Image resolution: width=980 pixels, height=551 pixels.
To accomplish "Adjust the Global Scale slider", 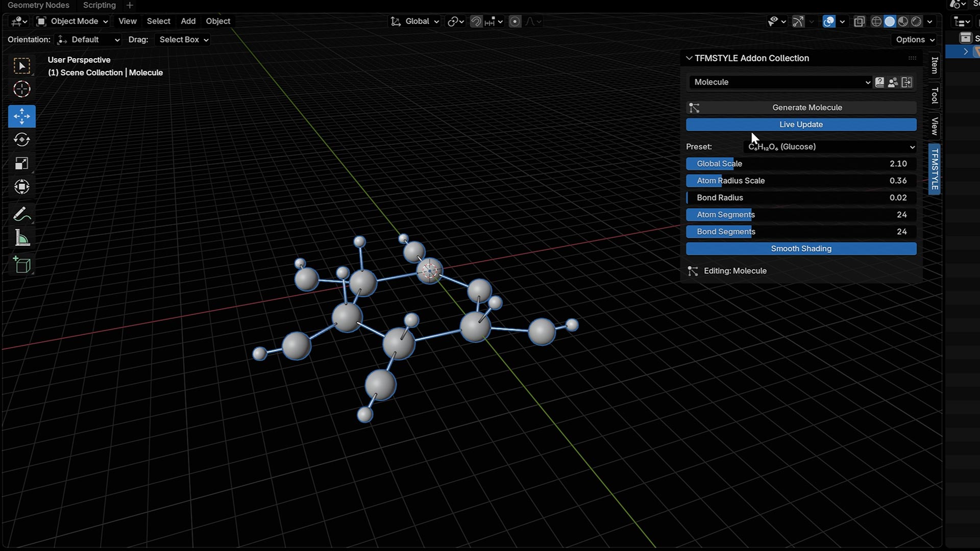I will [x=800, y=164].
